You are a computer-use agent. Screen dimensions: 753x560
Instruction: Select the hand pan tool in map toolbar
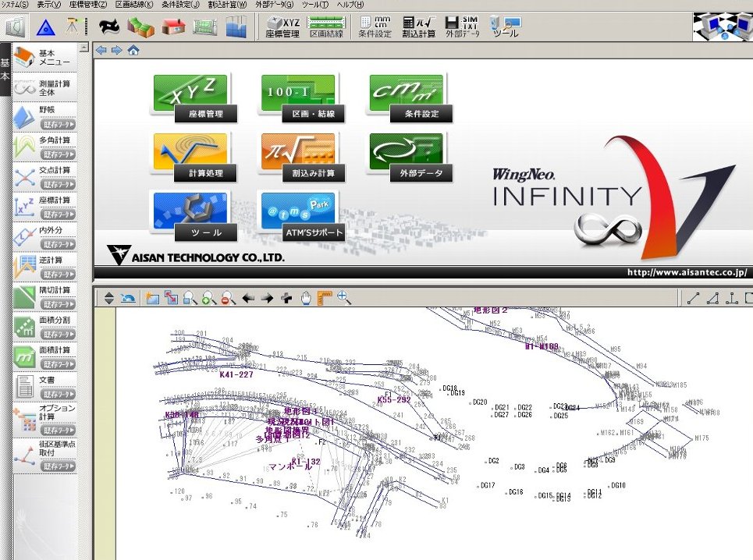(x=306, y=298)
